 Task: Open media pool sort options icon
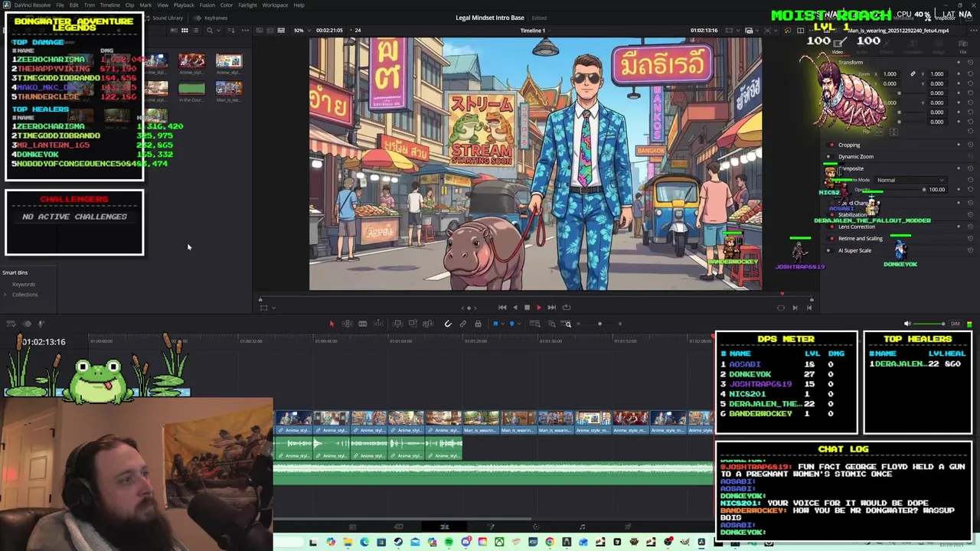pyautogui.click(x=231, y=31)
